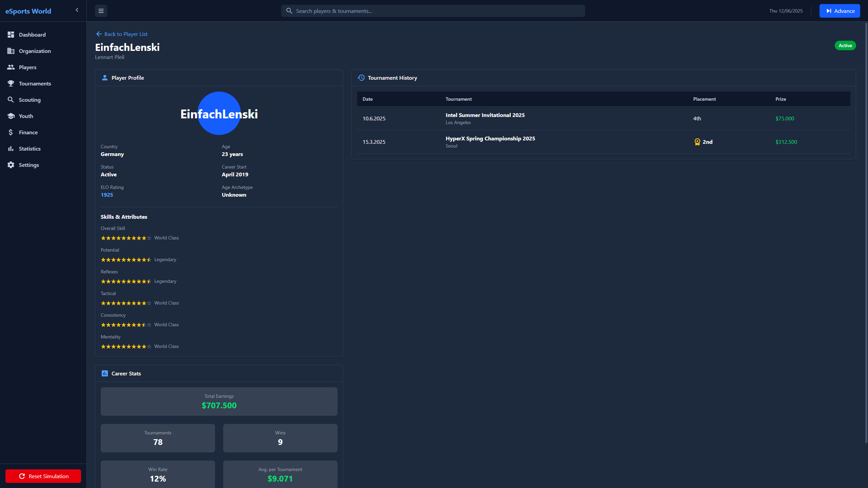Viewport: 868px width, 488px height.
Task: Click the Overall Skill star rating
Action: (126, 238)
